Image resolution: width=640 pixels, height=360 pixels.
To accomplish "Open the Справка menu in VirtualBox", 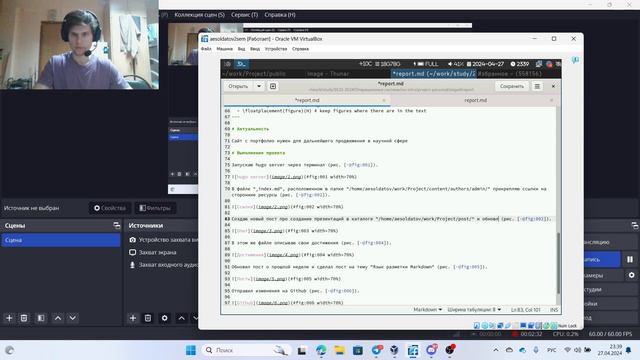I will [300, 49].
